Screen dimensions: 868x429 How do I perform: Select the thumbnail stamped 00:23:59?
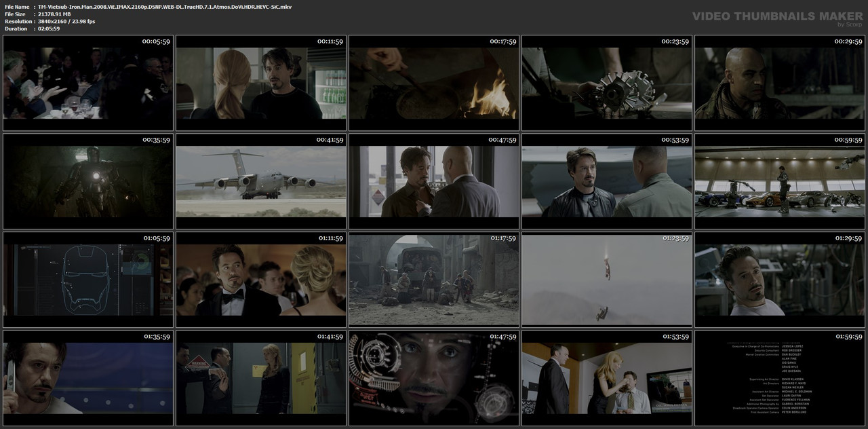tap(607, 83)
